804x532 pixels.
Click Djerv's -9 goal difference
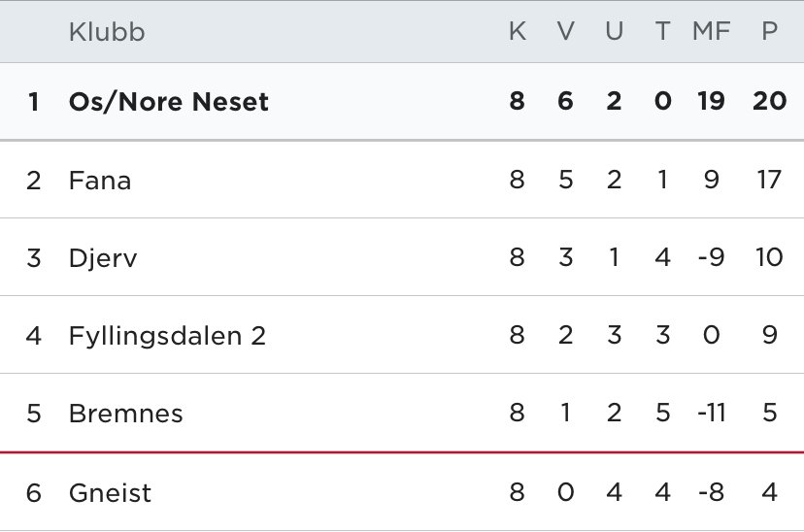(x=711, y=257)
